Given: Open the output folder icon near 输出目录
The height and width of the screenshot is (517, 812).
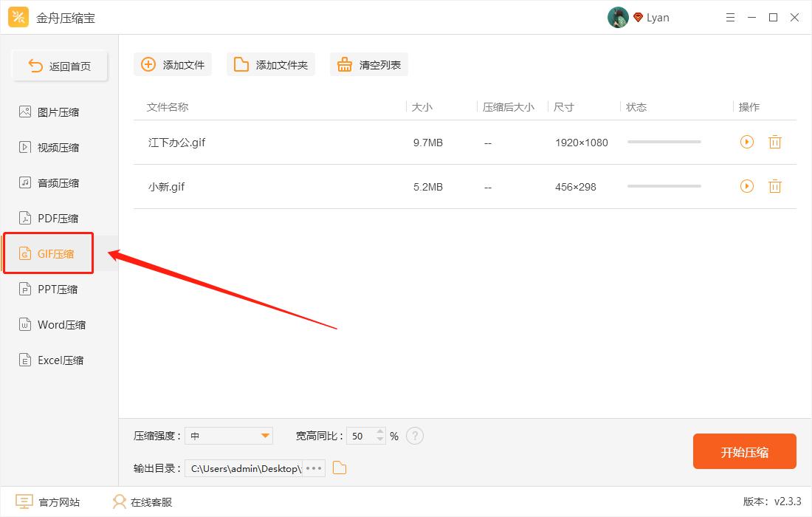Looking at the screenshot, I should tap(340, 467).
